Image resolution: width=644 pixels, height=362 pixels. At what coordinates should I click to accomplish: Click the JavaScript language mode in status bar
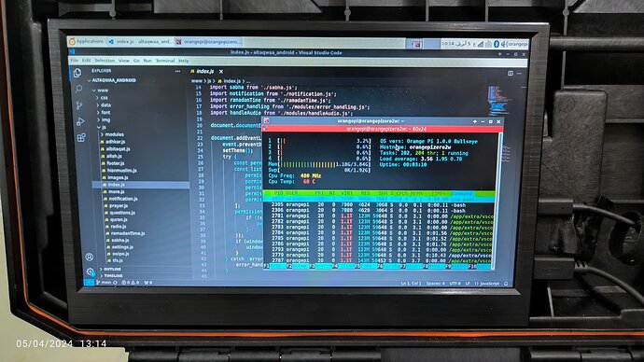487,284
